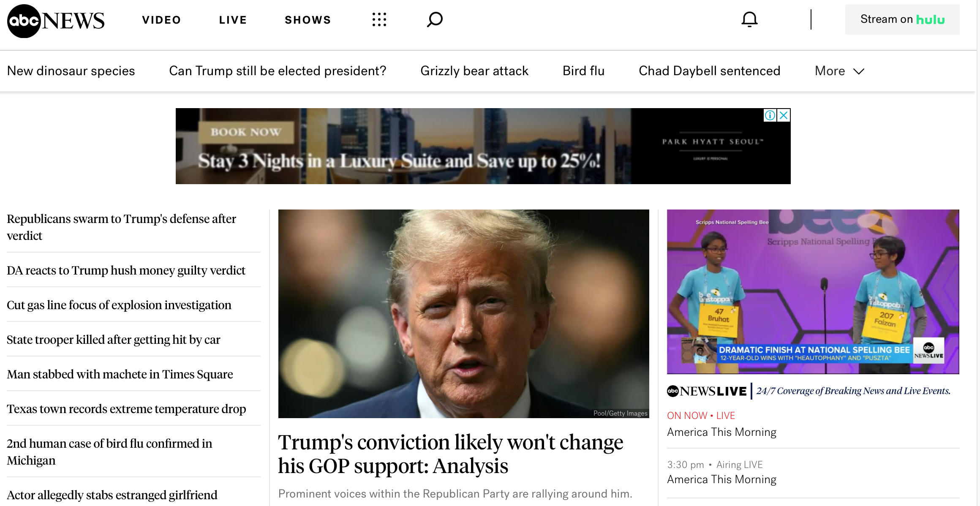Expand the More topics dropdown

(x=840, y=71)
